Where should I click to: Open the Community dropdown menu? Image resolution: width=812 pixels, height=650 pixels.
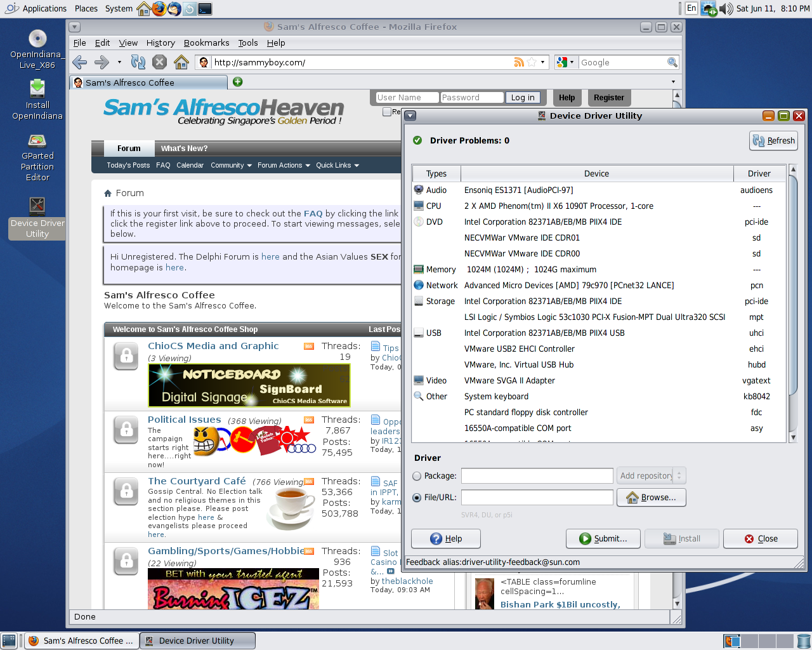point(231,165)
